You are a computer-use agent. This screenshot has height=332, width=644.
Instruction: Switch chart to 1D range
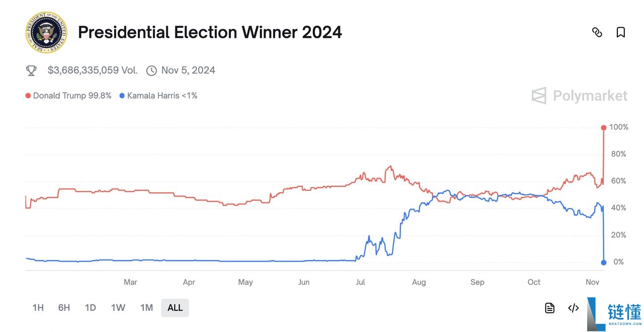(x=90, y=308)
